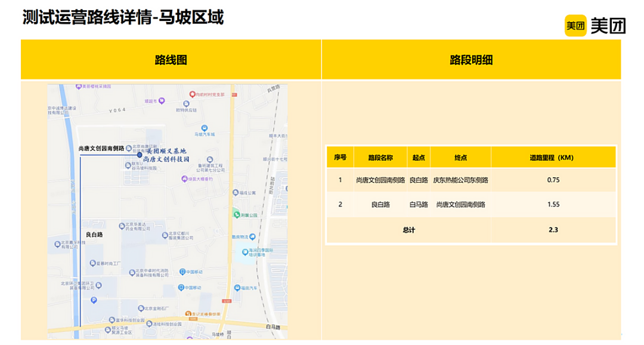
Task: Click the 尚唐文创园南侧路 road label on map
Action: [101, 148]
